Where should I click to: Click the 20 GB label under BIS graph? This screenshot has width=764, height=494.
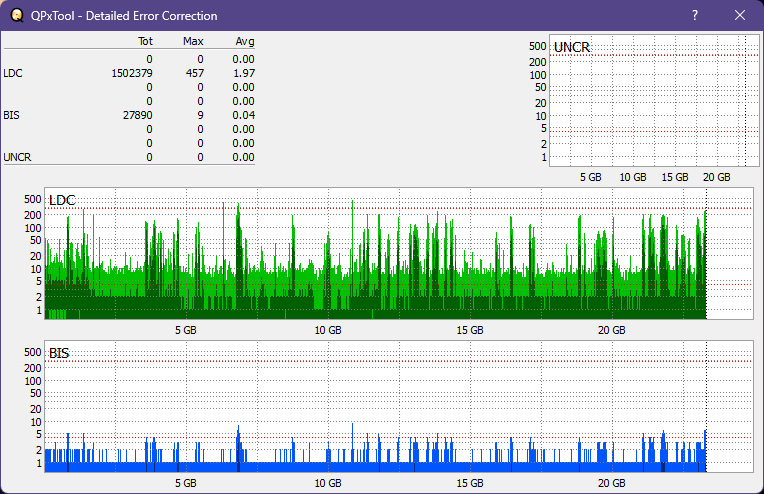(x=611, y=483)
